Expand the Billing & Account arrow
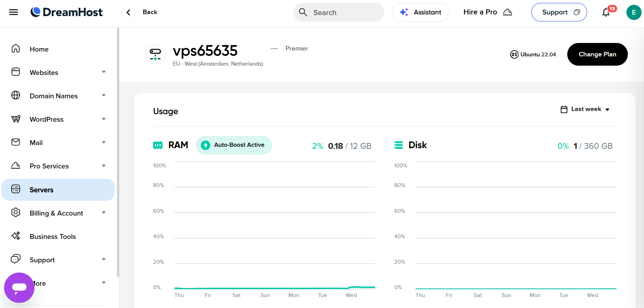The height and width of the screenshot is (308, 644). (x=104, y=212)
